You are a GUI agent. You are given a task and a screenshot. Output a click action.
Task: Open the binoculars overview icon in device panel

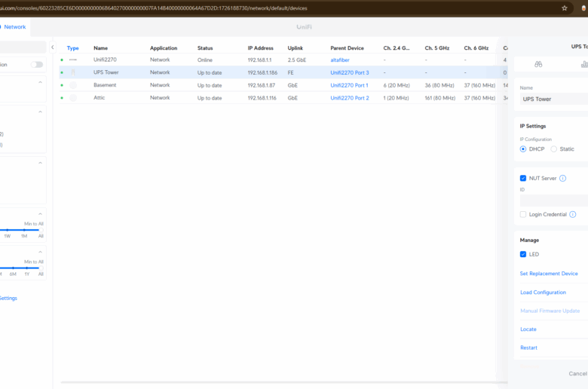[x=538, y=65]
